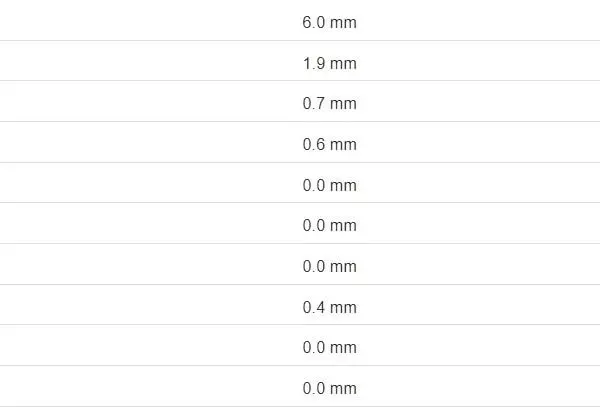Viewport: 600px width, 407px height.
Task: Click the 1.9 mm value
Action: 329,64
